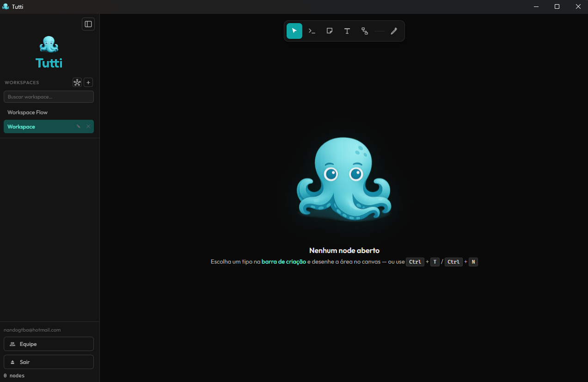Screen dimensions: 588x382
Task: Focus the Buscar workspace search field
Action: [x=49, y=97]
